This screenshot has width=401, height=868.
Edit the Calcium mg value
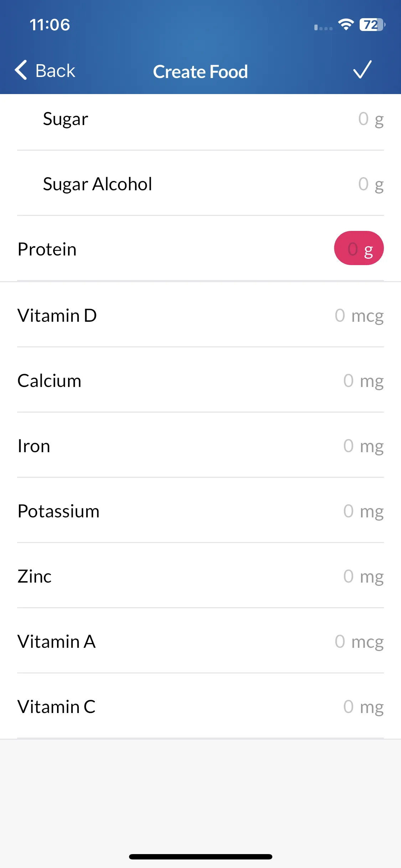coord(363,381)
